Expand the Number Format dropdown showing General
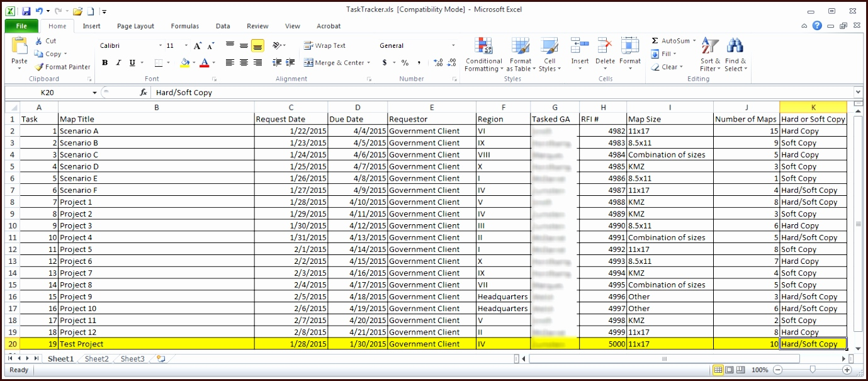Viewport: 868px width, 381px height. coord(453,45)
